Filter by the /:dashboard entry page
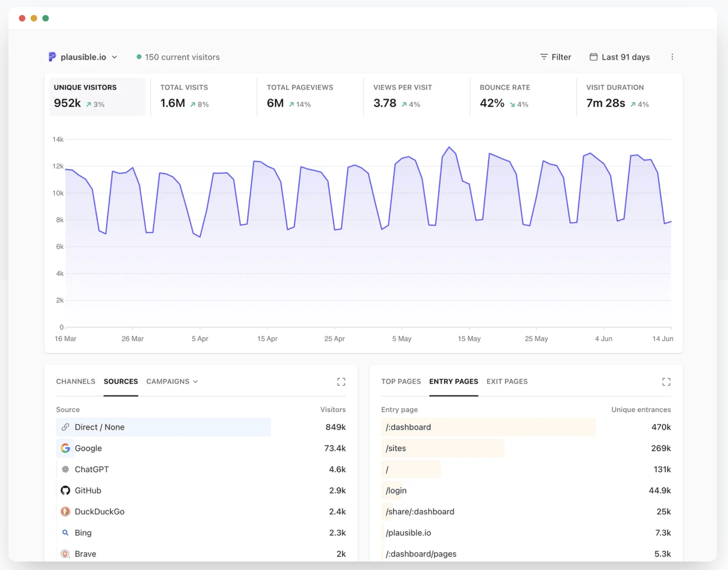Viewport: 728px width, 570px height. pos(526,427)
